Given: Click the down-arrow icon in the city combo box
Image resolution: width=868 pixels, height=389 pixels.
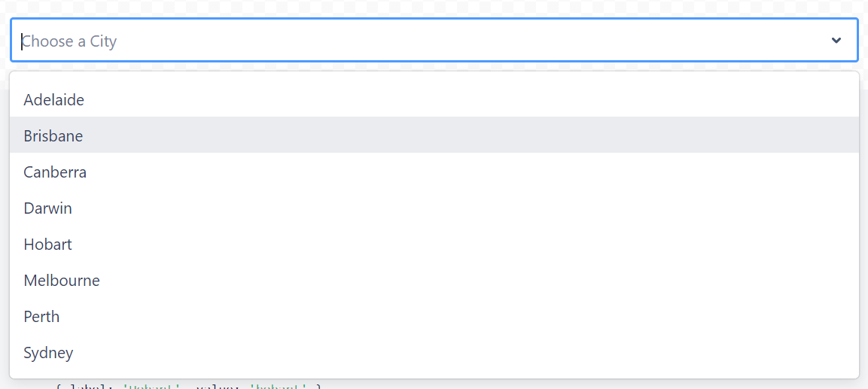Looking at the screenshot, I should [x=836, y=41].
